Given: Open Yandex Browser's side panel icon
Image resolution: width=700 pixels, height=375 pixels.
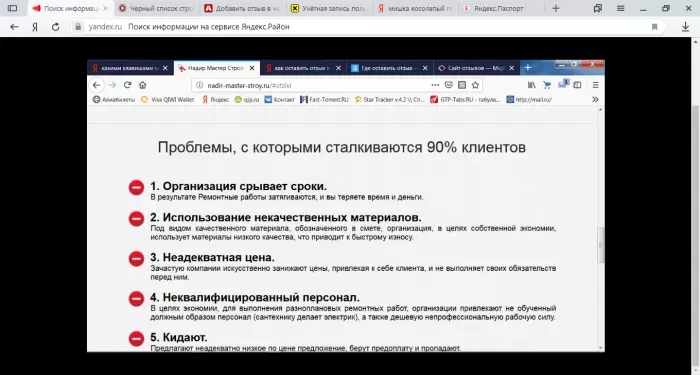Looking at the screenshot, I should click(12, 8).
